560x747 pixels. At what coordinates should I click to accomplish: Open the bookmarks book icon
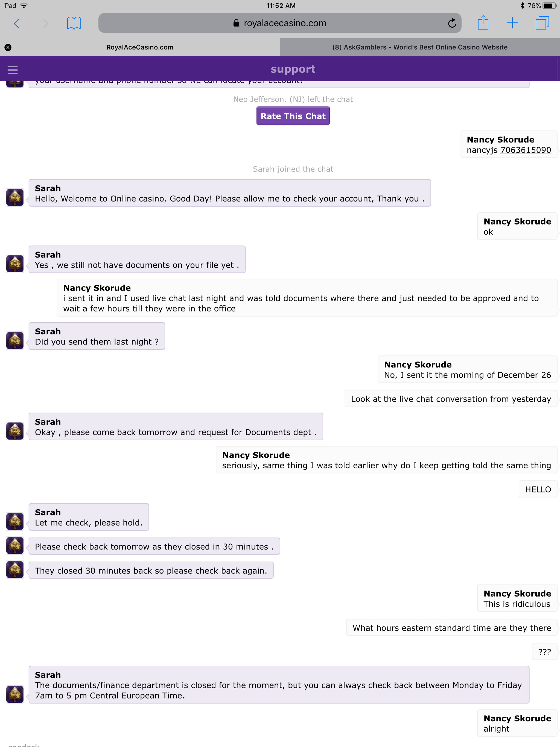[74, 23]
